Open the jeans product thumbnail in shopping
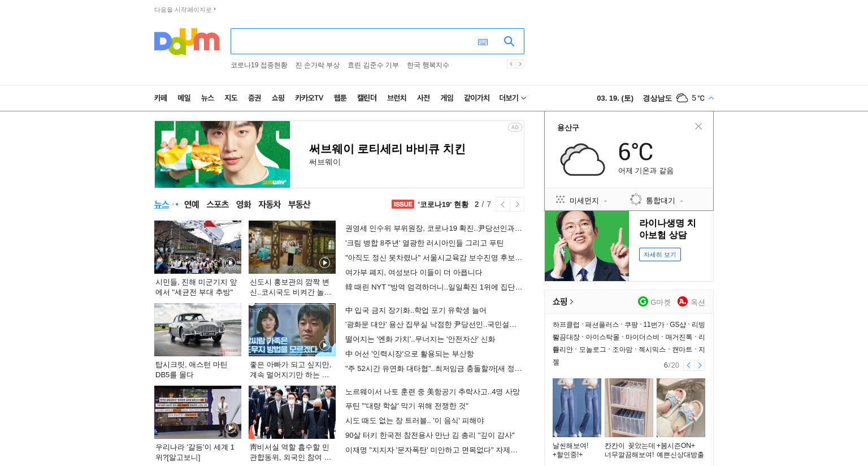 [x=577, y=408]
